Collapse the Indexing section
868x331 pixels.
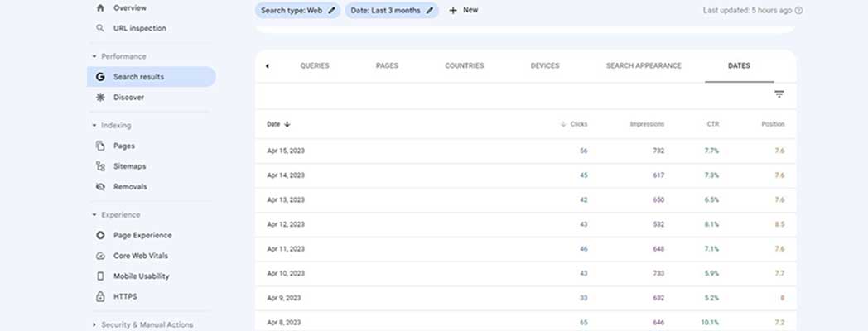point(94,126)
